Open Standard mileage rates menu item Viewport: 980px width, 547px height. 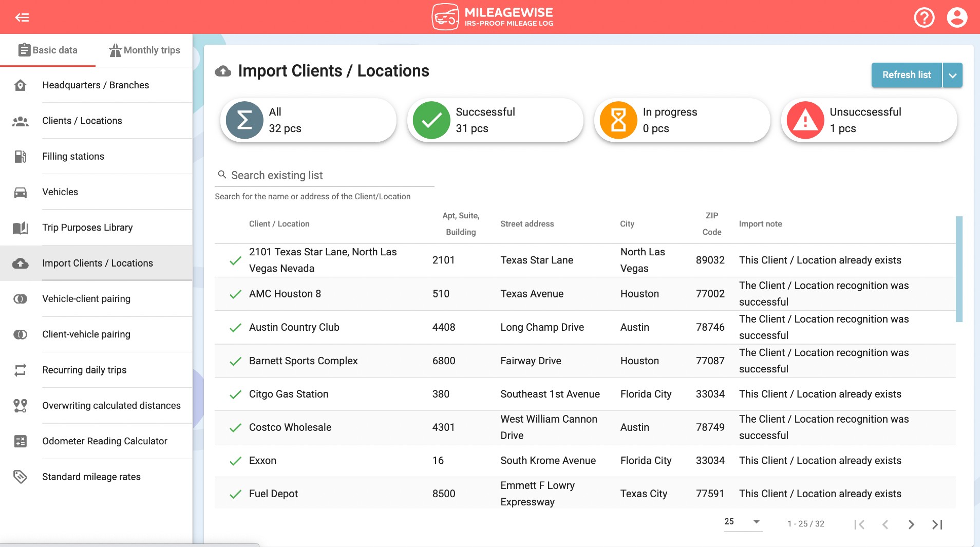96,477
